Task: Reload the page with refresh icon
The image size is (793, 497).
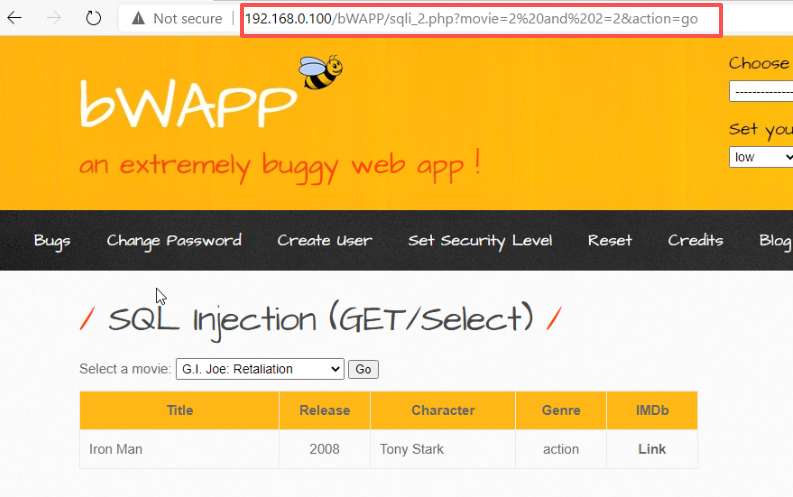Action: point(93,18)
